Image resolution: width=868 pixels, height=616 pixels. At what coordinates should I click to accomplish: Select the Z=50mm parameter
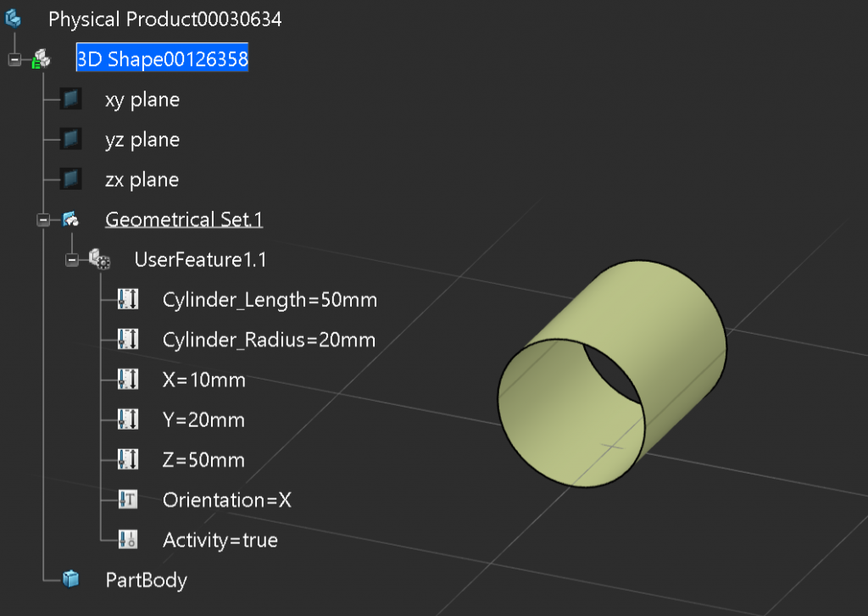203,460
